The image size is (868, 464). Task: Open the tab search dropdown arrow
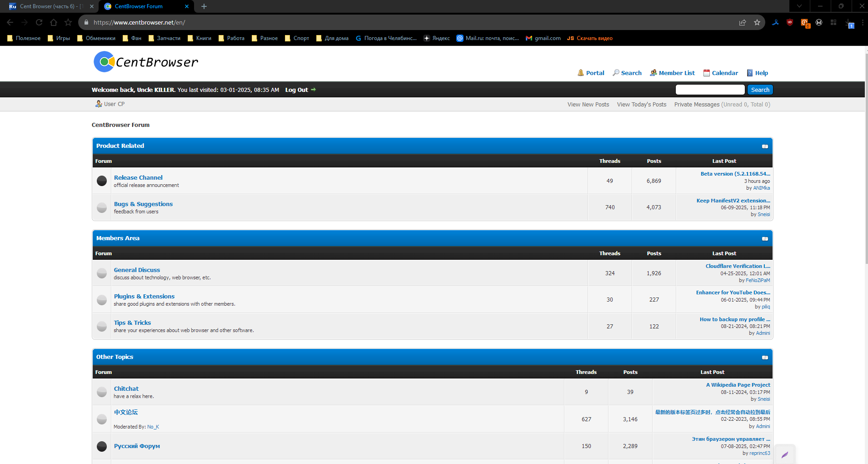[799, 6]
